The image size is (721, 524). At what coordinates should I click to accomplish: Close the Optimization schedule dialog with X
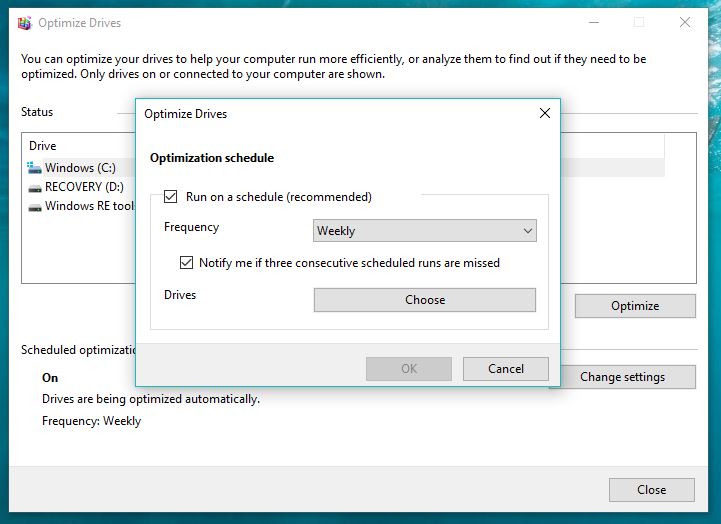click(x=545, y=114)
